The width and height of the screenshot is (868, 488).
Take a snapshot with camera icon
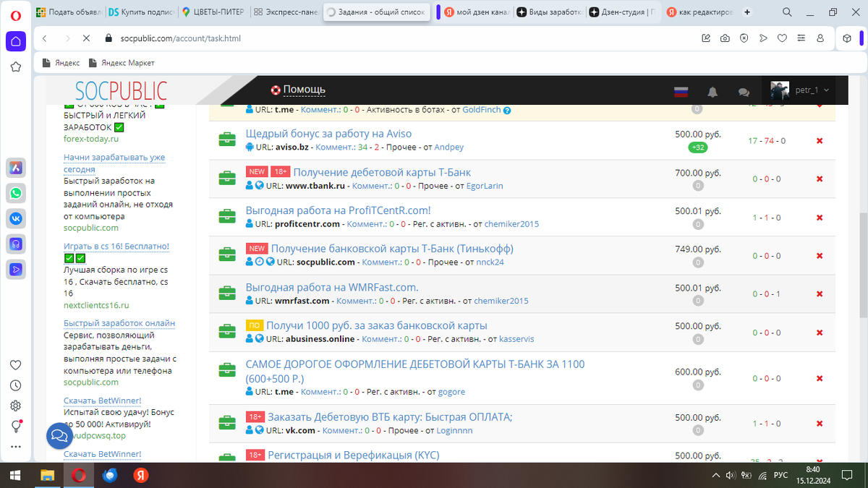(x=725, y=38)
